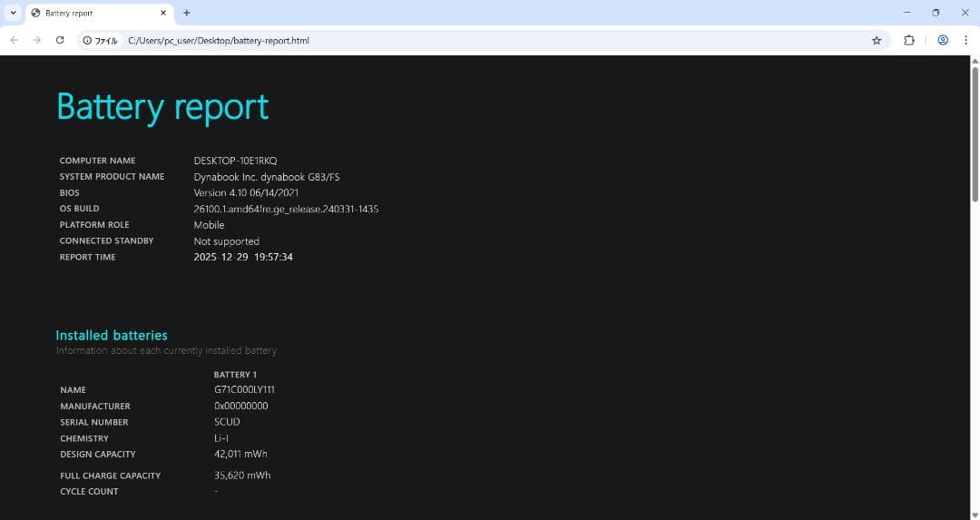This screenshot has height=520, width=980.
Task: Click the Installed batteries heading
Action: [112, 335]
